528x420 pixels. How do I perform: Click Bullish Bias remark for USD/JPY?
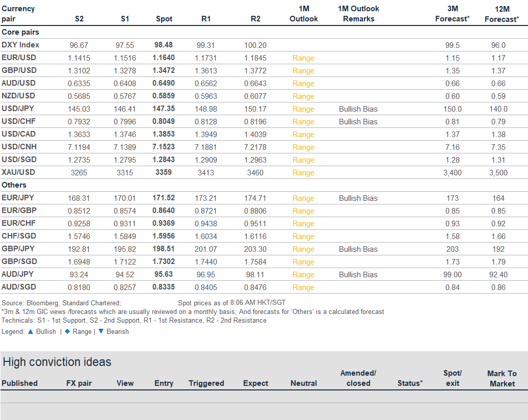[x=358, y=109]
